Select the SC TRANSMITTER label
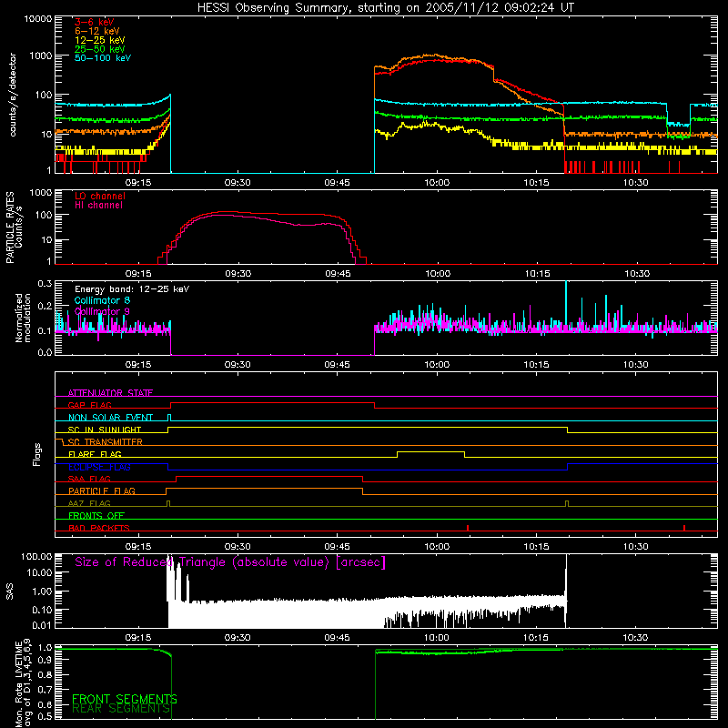Viewport: 728px width, 728px height. pyautogui.click(x=106, y=442)
